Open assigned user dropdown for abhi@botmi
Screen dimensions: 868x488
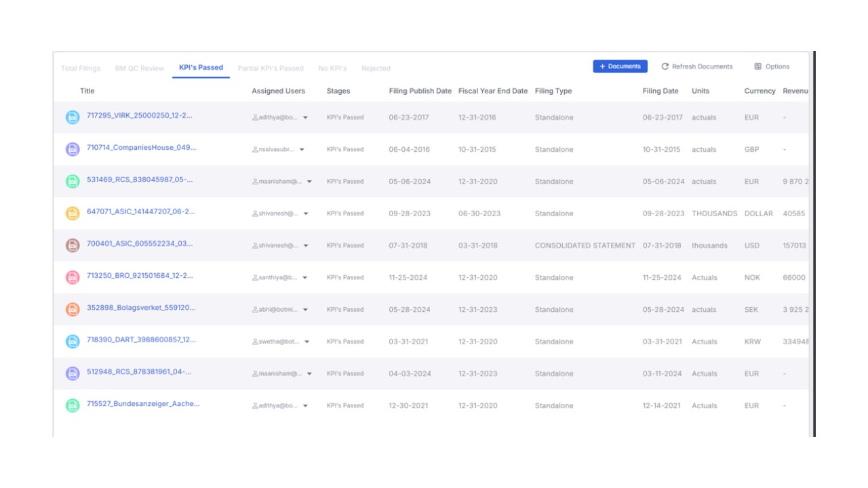coord(305,310)
